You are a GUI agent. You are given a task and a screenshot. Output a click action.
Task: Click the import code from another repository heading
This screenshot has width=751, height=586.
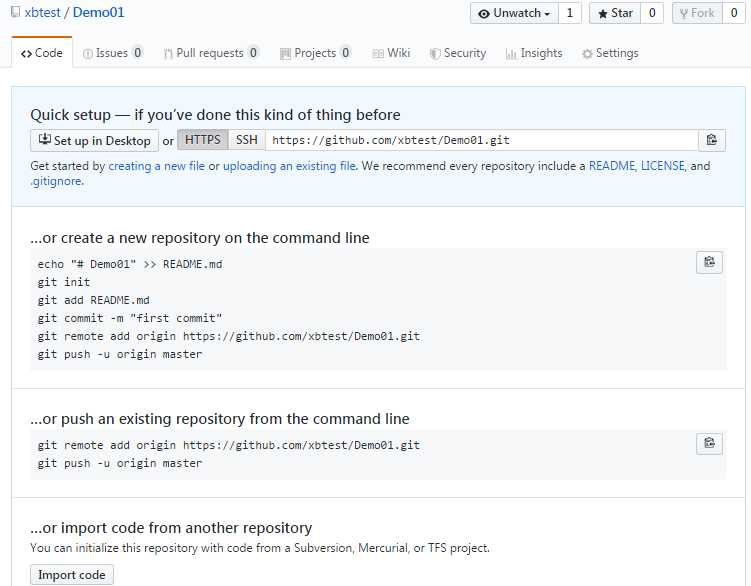[171, 528]
